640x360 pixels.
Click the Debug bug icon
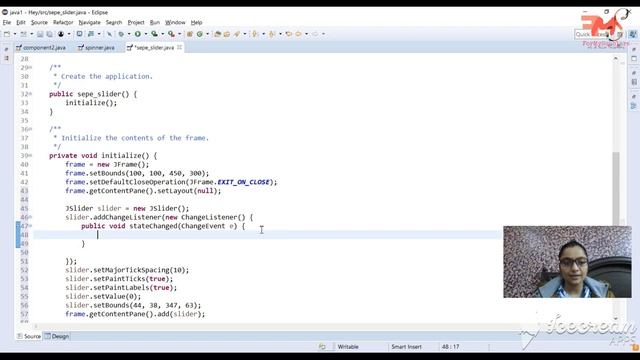(x=121, y=34)
